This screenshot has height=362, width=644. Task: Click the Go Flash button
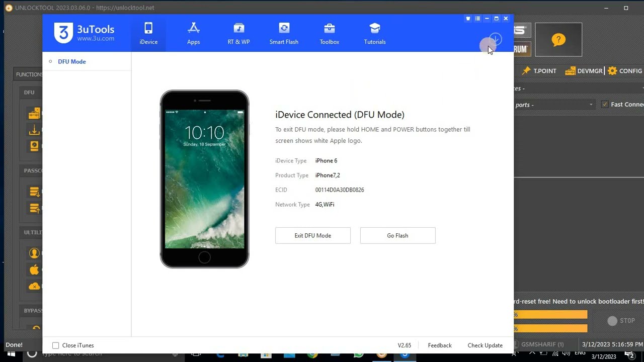(397, 235)
